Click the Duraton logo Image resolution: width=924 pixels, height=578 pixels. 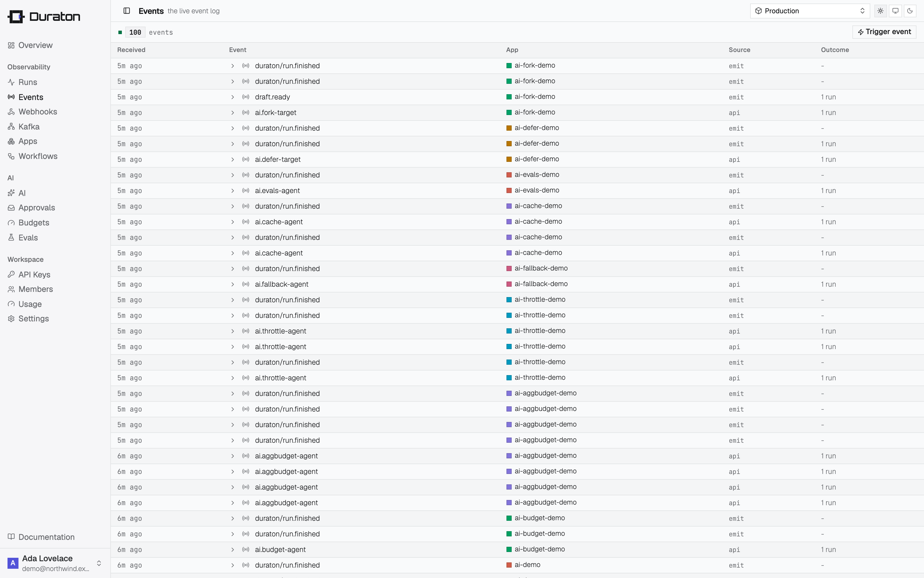click(x=44, y=16)
